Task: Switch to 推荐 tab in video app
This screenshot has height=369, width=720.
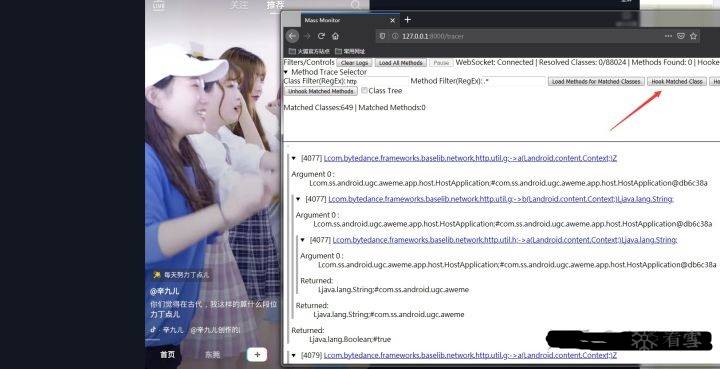Action: coord(276,5)
